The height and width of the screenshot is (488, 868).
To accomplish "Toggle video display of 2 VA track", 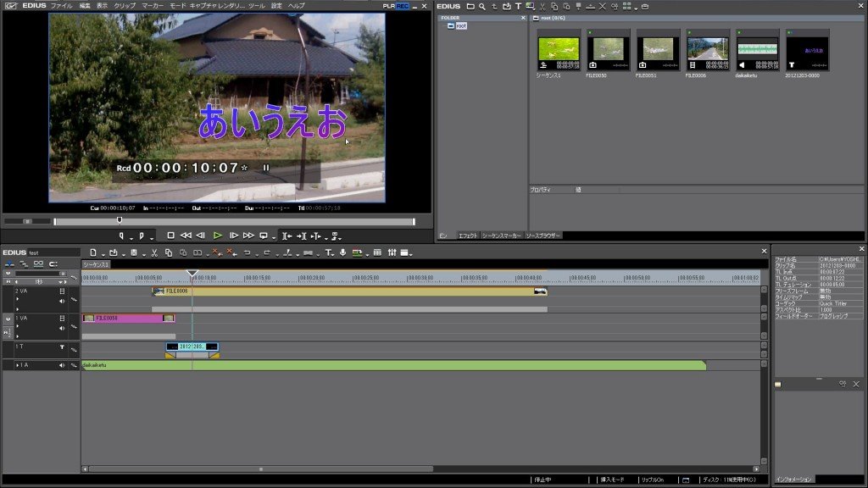I will pos(62,291).
